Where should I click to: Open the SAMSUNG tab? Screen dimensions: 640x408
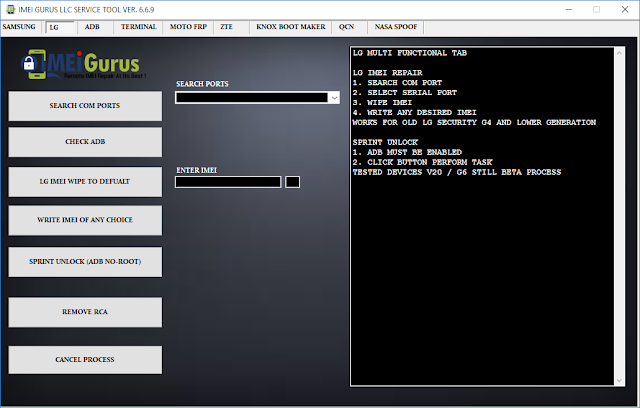[19, 27]
